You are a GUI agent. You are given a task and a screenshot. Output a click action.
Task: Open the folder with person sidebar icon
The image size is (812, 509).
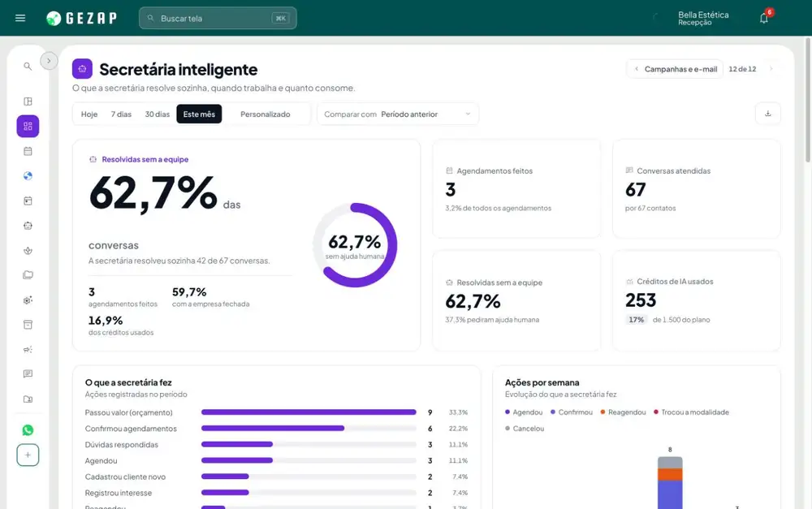pos(28,399)
